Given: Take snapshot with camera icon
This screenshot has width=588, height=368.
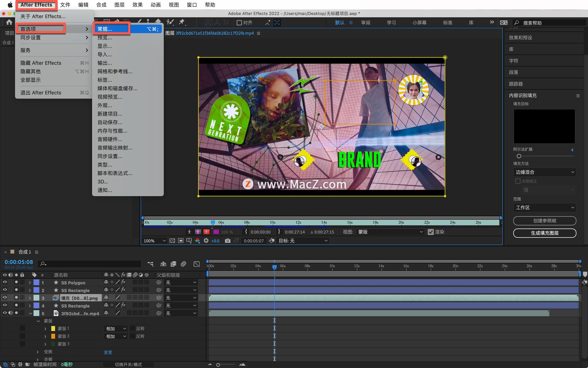Looking at the screenshot, I should coord(228,241).
